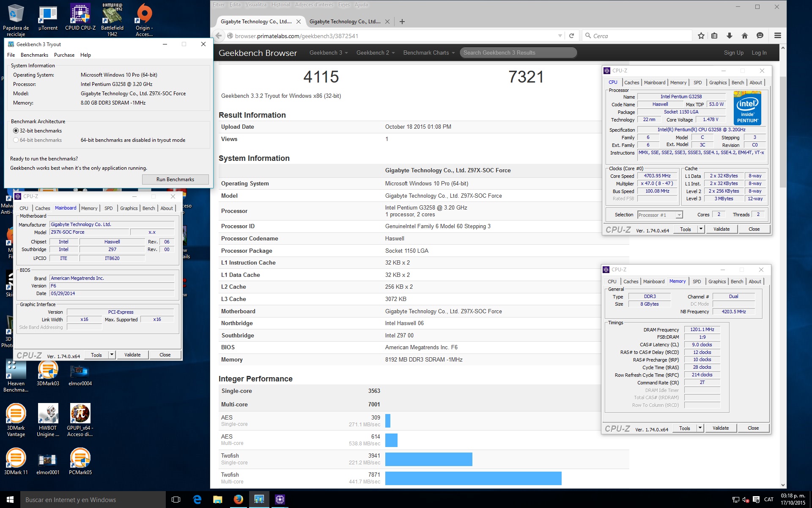Open the Windows Start button
The height and width of the screenshot is (508, 812).
coord(10,500)
